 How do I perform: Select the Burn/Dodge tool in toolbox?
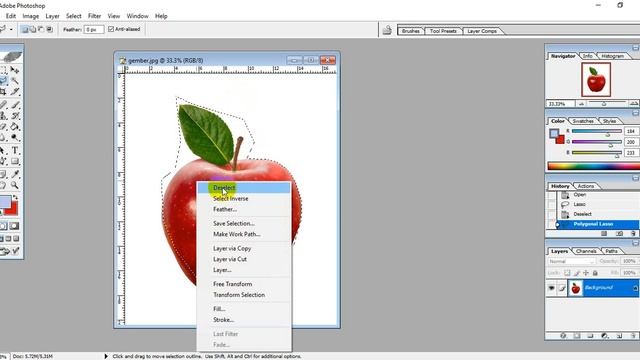(15, 138)
